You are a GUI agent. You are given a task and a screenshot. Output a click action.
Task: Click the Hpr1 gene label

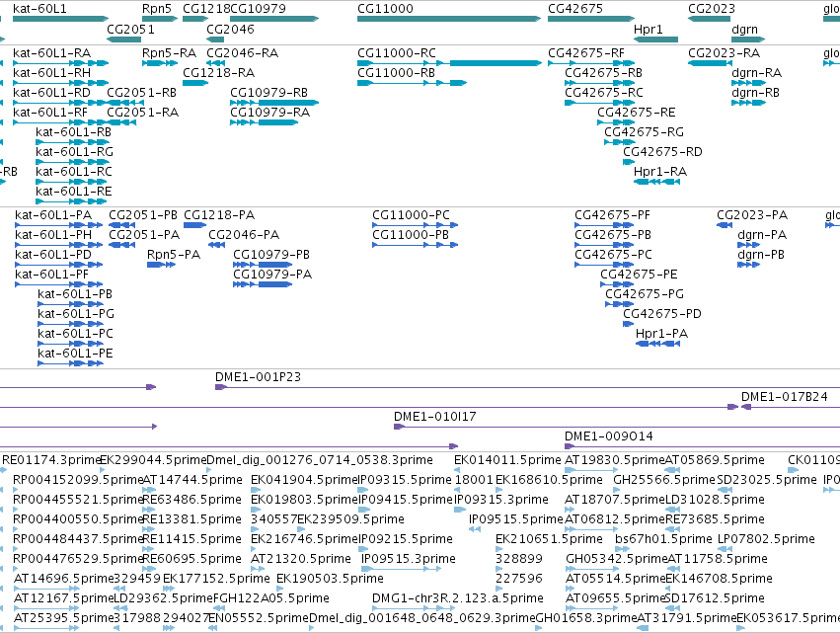(649, 30)
